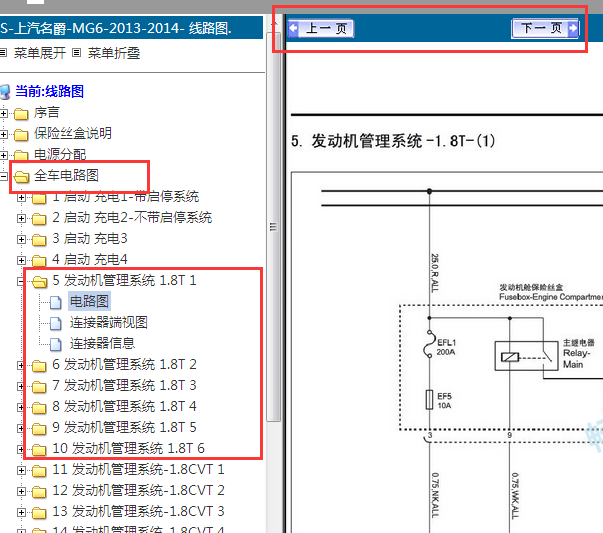Viewport: 603px width, 533px height.
Task: Expand 7 发动机管理系统 1.8T 3 node
Action: (22, 386)
